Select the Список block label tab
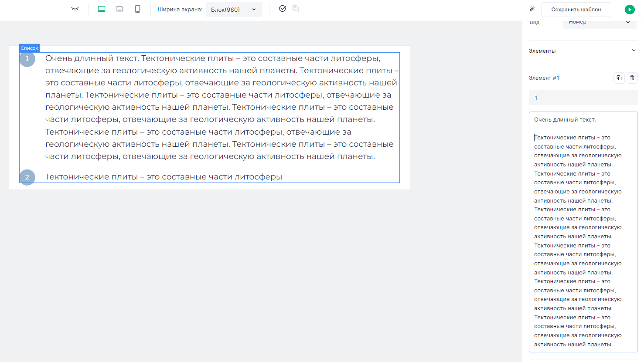Screen dimensions: 644x362 coord(29,48)
